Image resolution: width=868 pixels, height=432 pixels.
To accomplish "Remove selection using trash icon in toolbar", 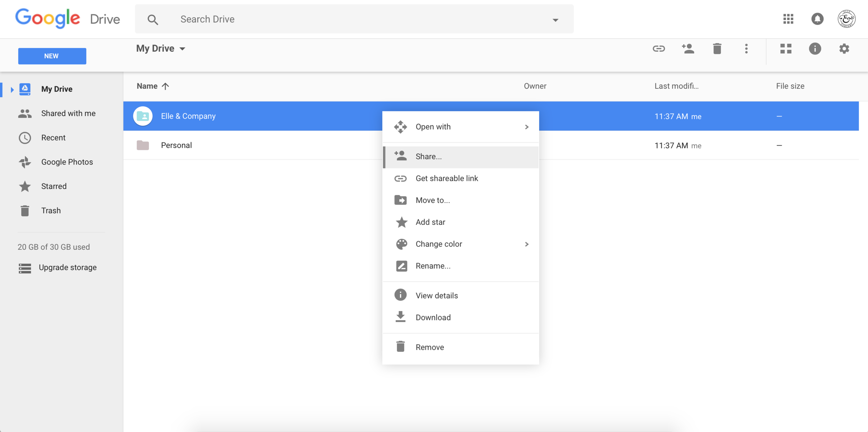I will coord(717,49).
